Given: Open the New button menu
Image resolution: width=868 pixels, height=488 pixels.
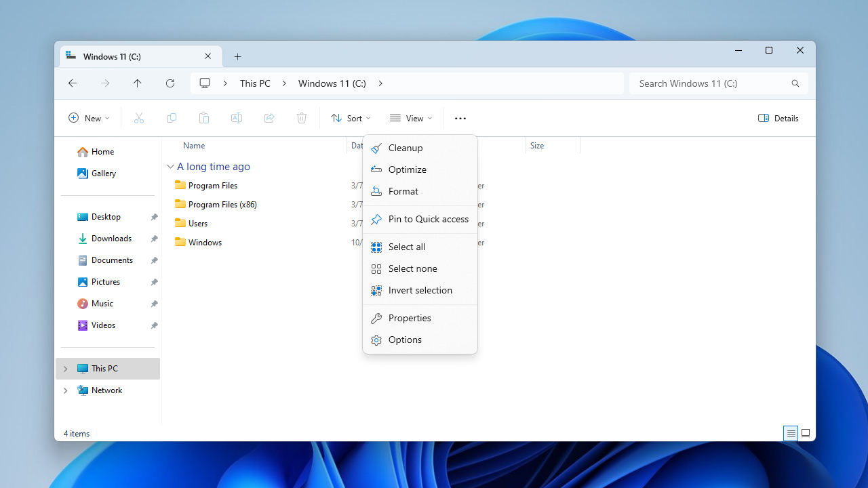Looking at the screenshot, I should [x=89, y=118].
